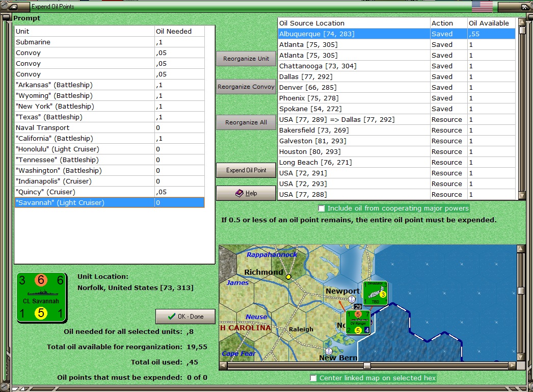Toggle Center linked map on selected hex
Screen dimensions: 533x392
point(313,378)
